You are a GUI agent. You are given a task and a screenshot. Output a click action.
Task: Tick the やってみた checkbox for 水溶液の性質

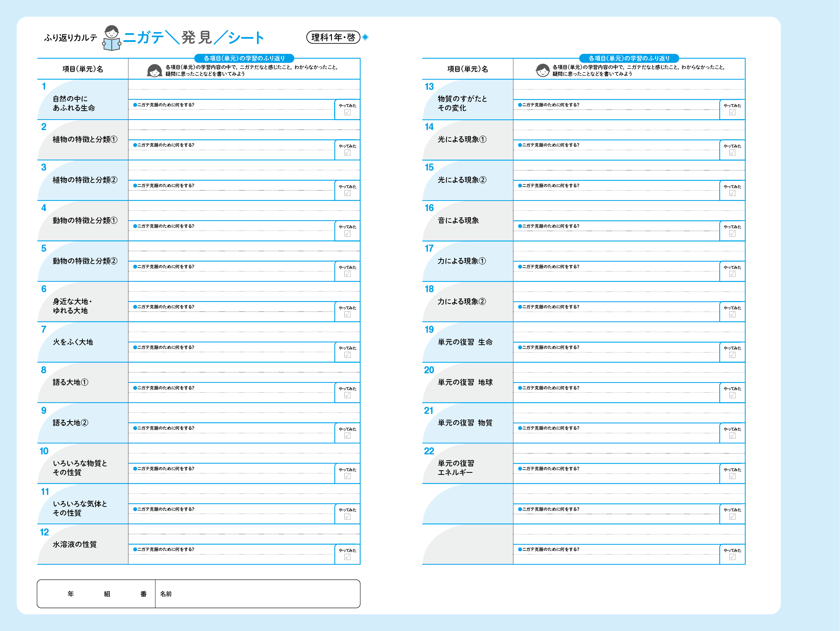click(x=347, y=557)
